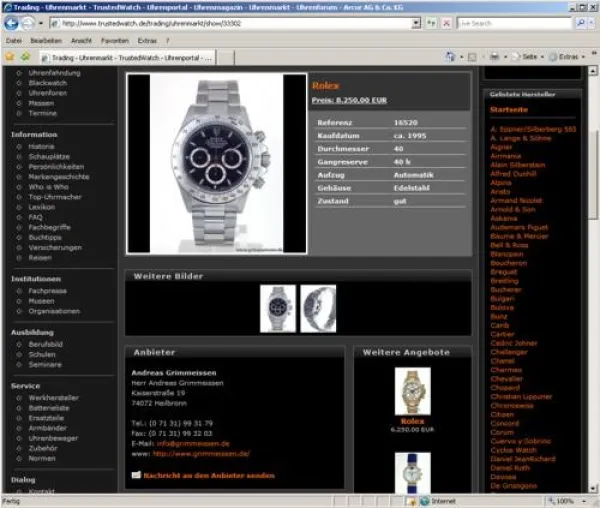Click the Kontakt link under Dialog
Screen dimensions: 600x508
click(42, 491)
